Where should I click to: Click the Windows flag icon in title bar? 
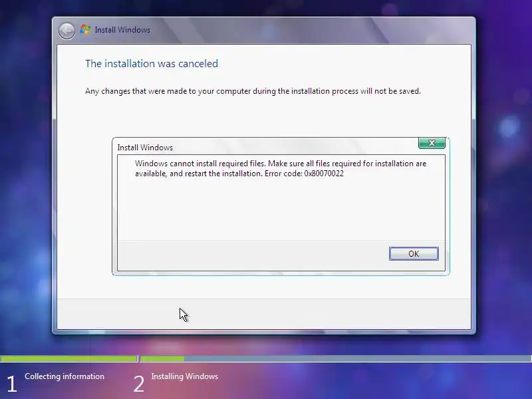pyautogui.click(x=85, y=30)
